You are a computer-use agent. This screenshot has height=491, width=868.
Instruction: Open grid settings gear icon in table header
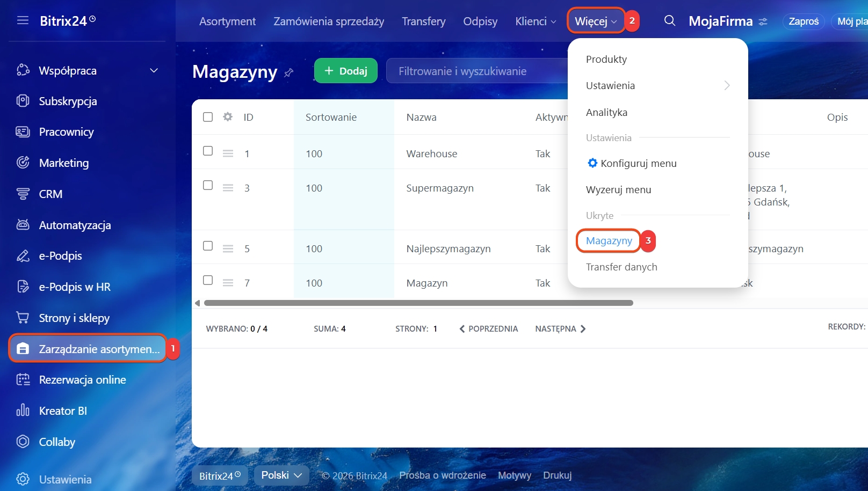[228, 117]
